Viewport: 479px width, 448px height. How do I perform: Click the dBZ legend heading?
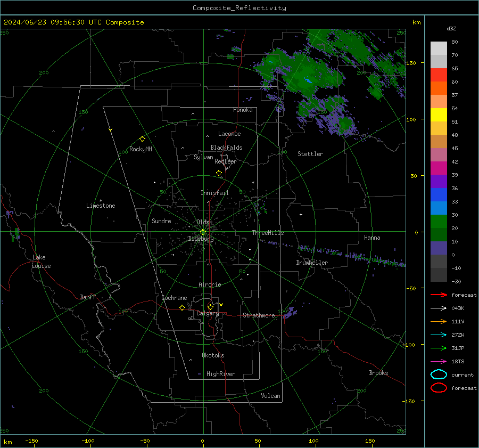[x=451, y=28]
